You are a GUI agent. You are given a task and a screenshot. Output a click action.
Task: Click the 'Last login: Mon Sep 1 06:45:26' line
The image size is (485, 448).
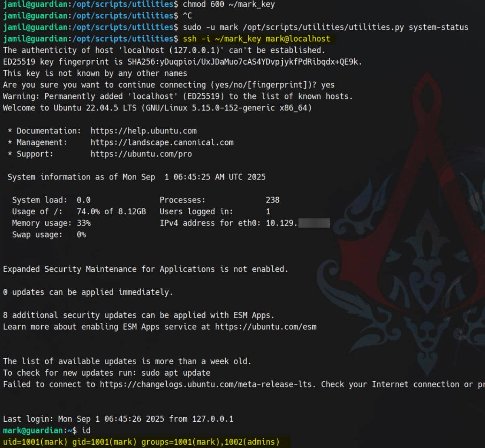[x=118, y=419]
